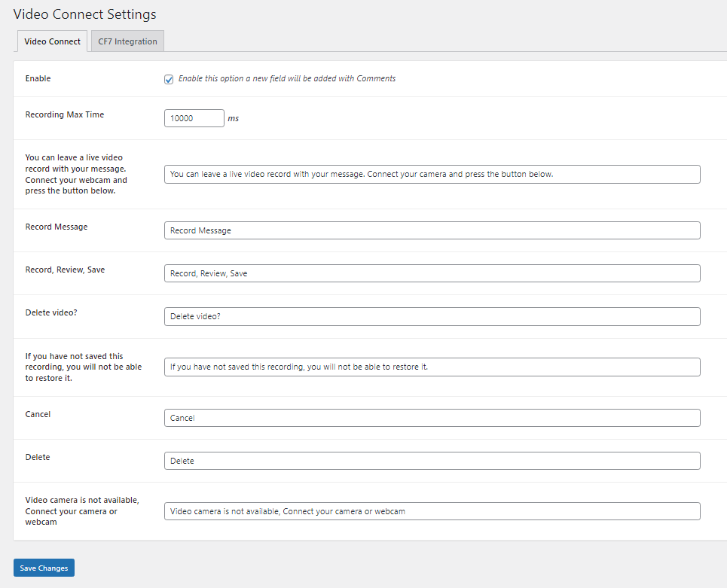Select the recording restore warning text field

click(432, 367)
